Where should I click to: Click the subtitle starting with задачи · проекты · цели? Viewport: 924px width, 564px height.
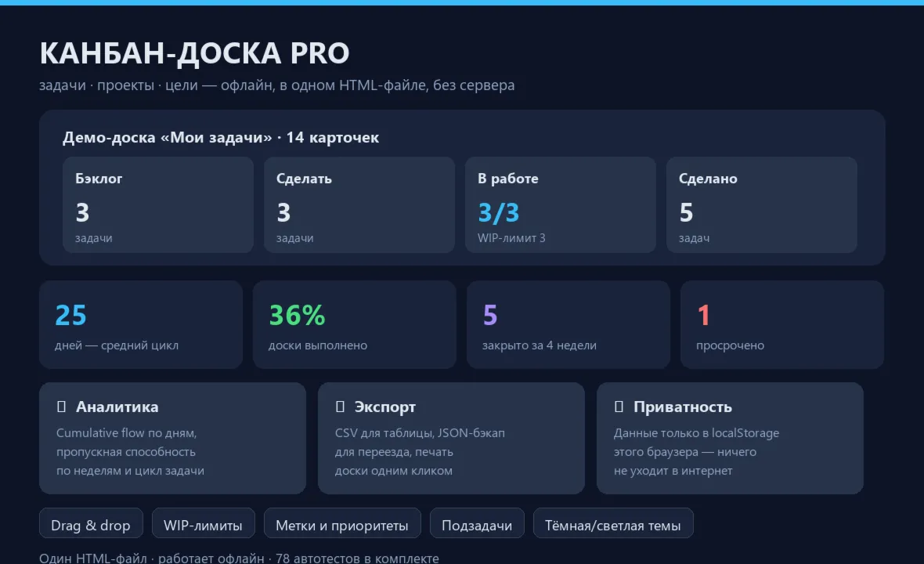click(277, 85)
